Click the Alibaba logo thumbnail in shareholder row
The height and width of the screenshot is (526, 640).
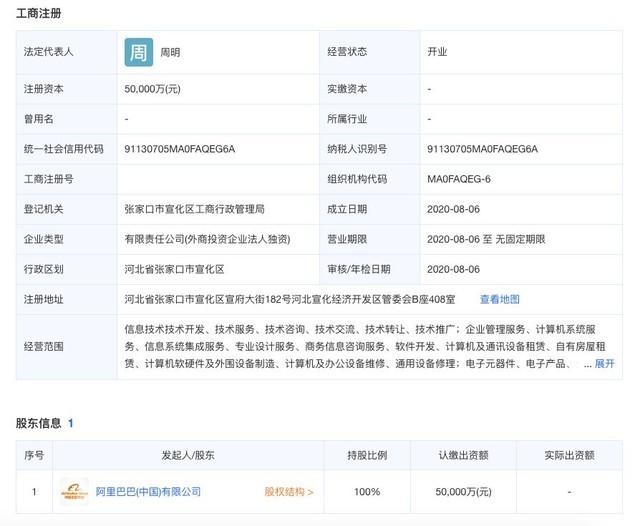(74, 492)
